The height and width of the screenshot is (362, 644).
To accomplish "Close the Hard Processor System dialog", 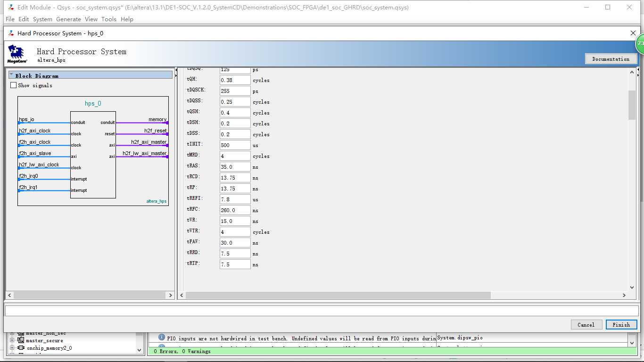I will coord(633,33).
